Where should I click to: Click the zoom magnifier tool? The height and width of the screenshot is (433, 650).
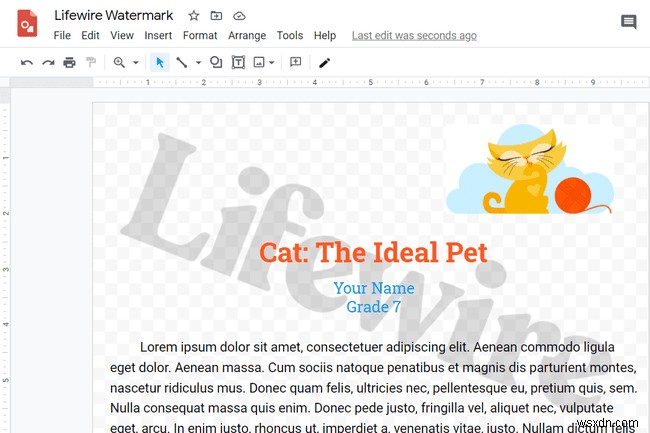click(x=119, y=63)
